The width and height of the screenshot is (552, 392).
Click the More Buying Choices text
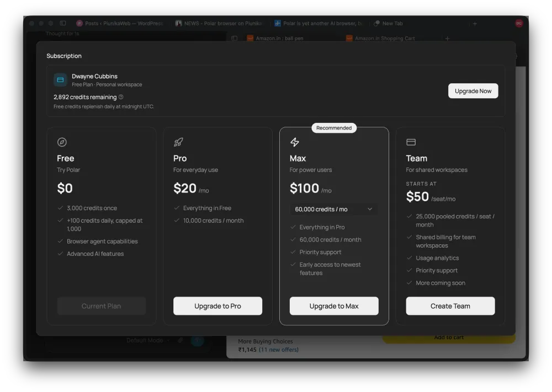point(266,341)
